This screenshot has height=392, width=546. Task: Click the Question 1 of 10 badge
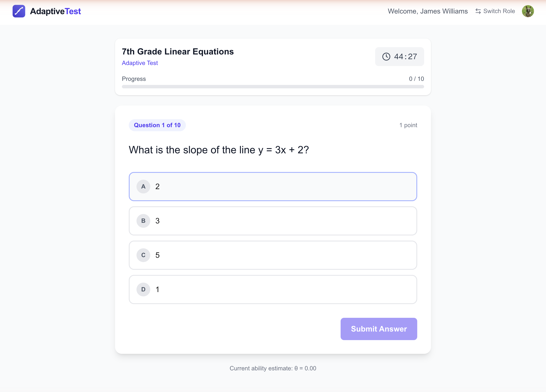pos(157,125)
